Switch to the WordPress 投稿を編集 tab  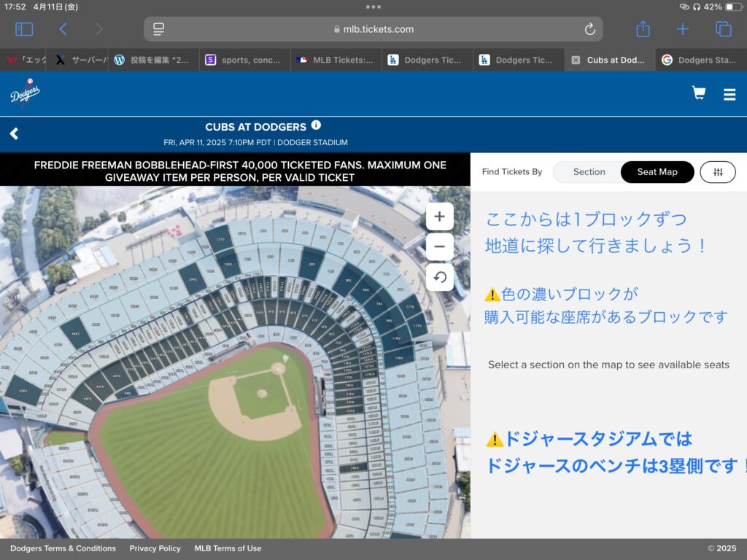click(154, 60)
